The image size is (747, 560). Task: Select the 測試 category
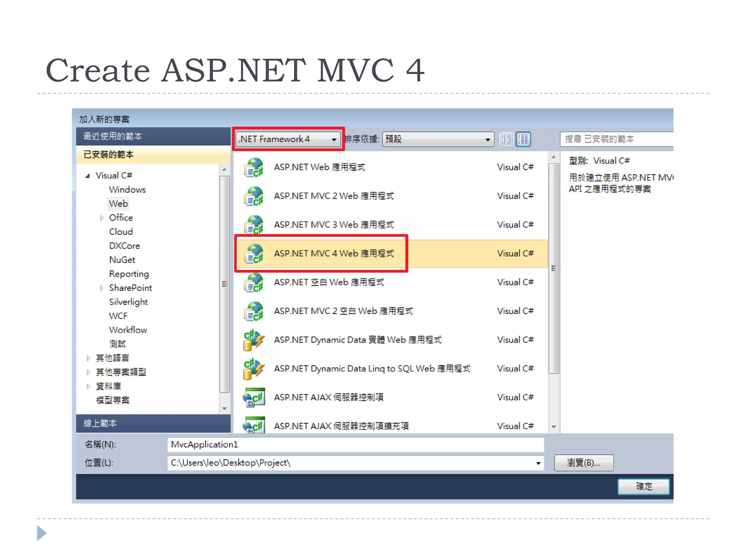[117, 344]
